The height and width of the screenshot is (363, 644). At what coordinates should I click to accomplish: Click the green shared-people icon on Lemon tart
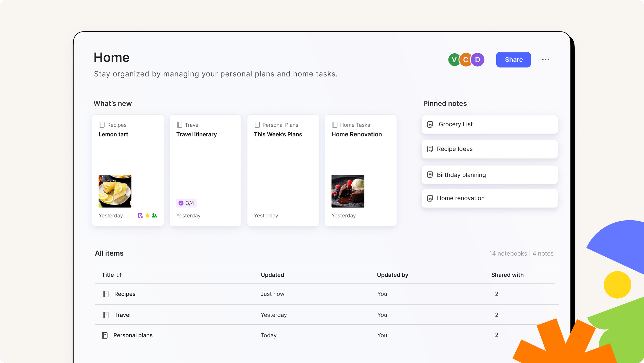pos(154,215)
